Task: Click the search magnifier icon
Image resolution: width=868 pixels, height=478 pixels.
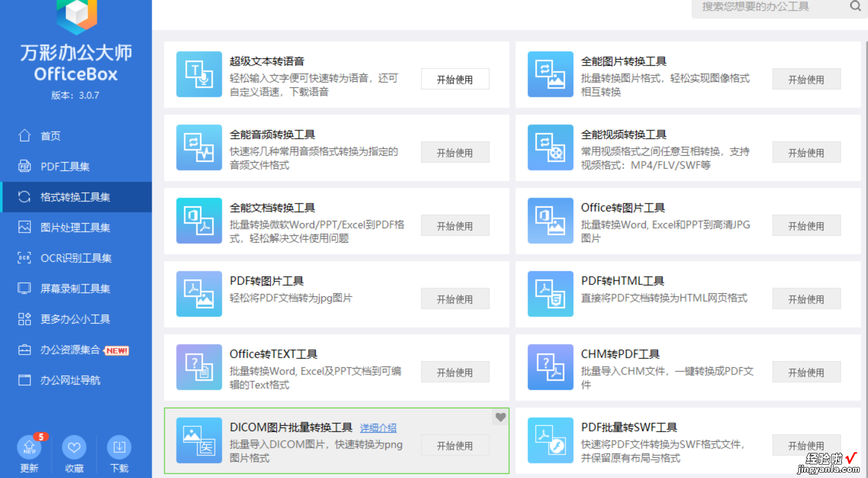Action: click(x=855, y=6)
